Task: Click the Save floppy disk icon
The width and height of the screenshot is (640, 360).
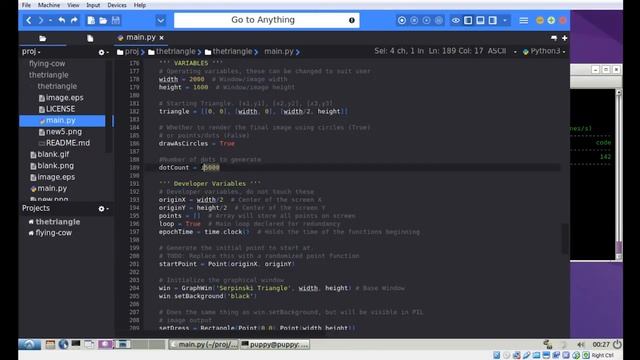Action: 116,20
